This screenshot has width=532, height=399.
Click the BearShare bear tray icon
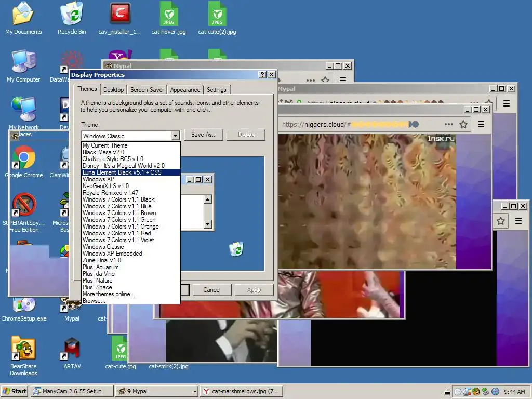tap(476, 392)
